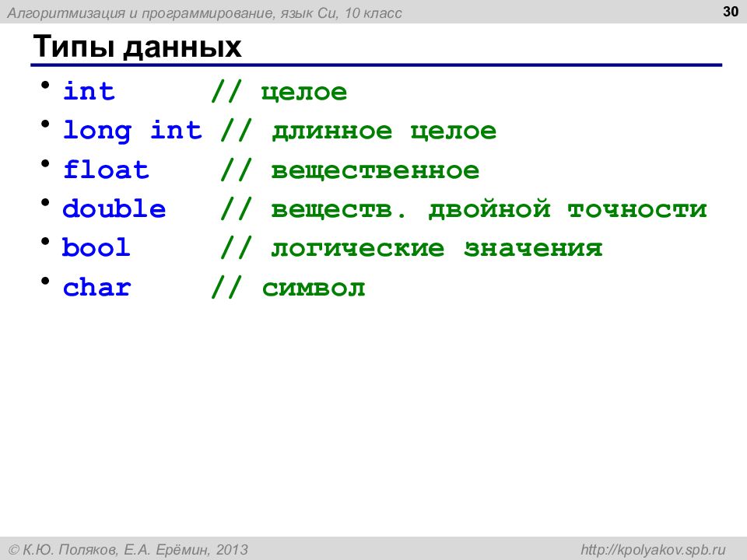Select the 'char' type keyword
Screen dimensions: 747x560
click(x=96, y=287)
